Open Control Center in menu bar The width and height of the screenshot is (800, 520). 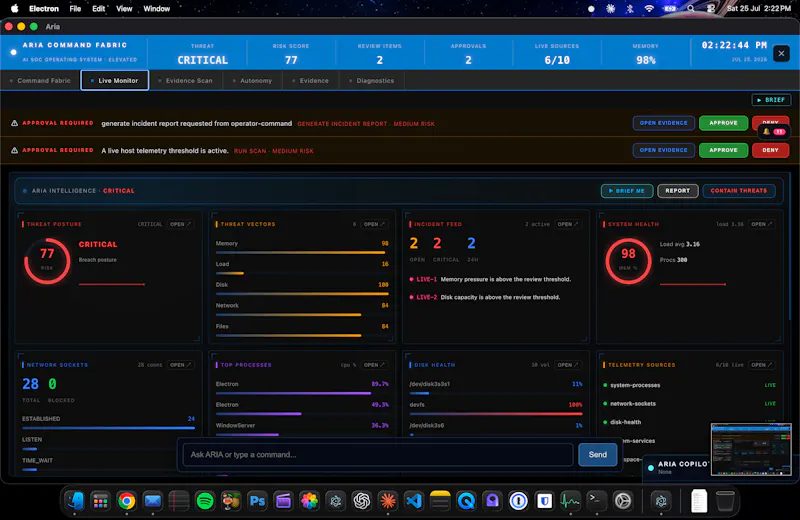pyautogui.click(x=711, y=9)
